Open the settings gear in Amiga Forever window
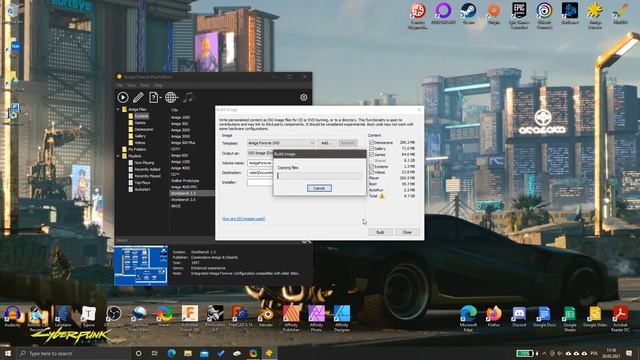 [303, 98]
